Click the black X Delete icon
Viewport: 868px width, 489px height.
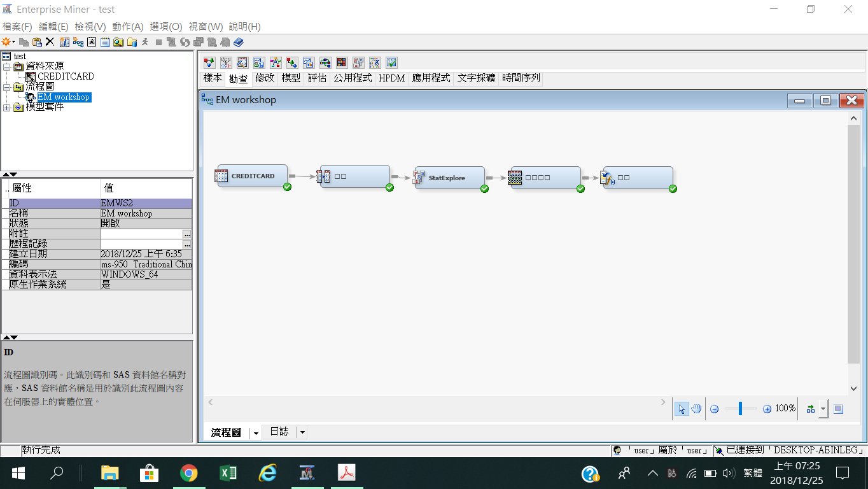pyautogui.click(x=50, y=42)
